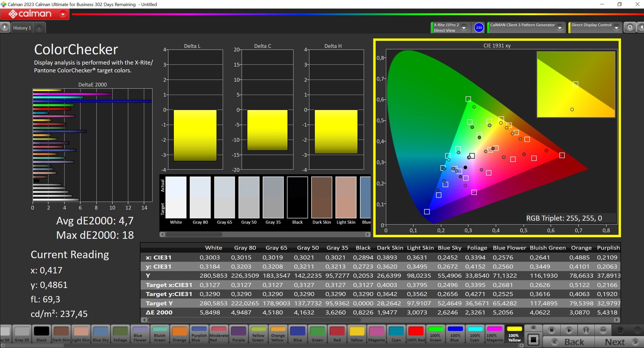Select the 100% Red color swatch
Viewport: 644px width, 348px height.
416,334
